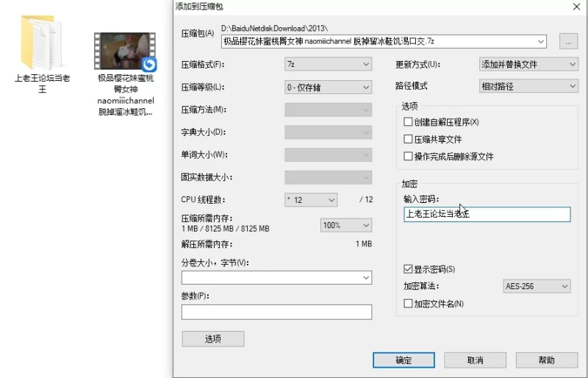Open the 更新方式 dropdown
This screenshot has width=588, height=378.
(528, 65)
